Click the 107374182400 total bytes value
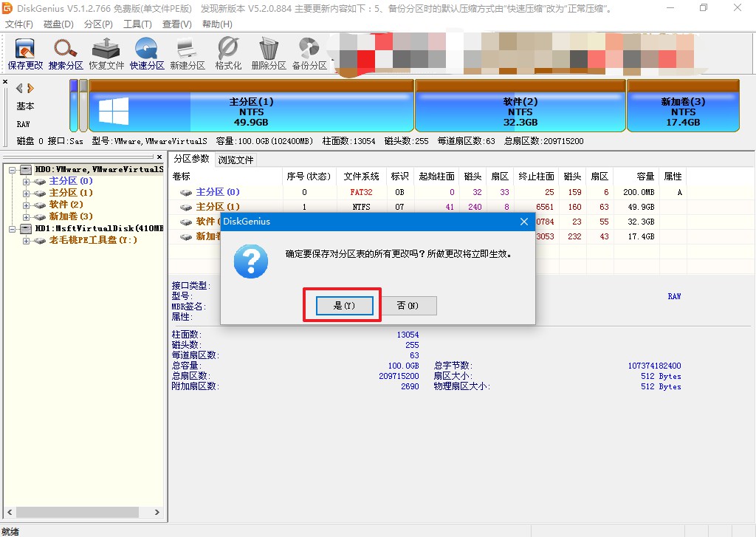 coord(654,366)
